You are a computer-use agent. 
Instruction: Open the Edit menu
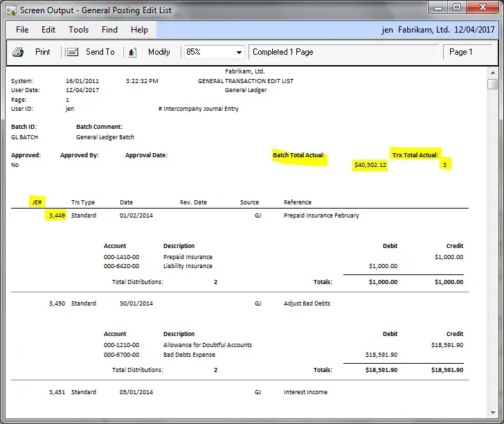click(x=48, y=30)
